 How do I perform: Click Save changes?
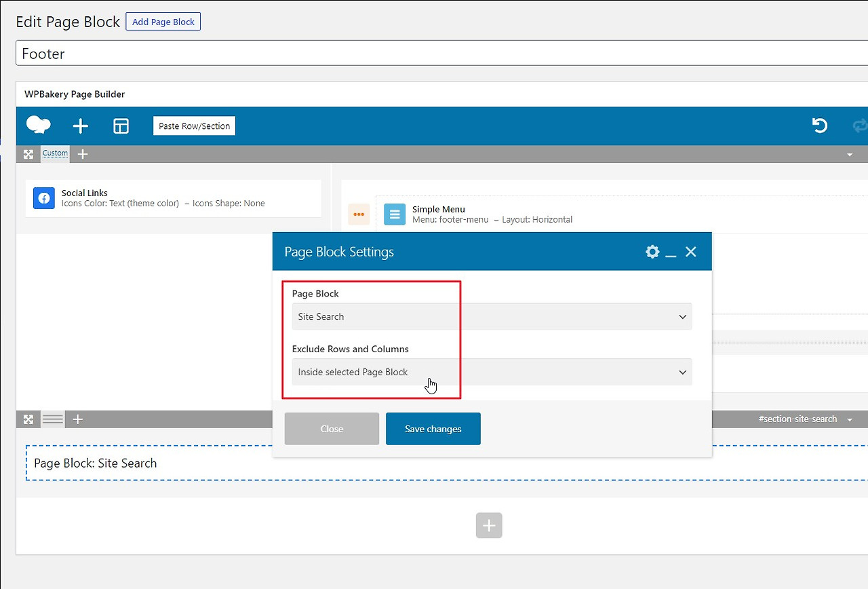click(433, 429)
